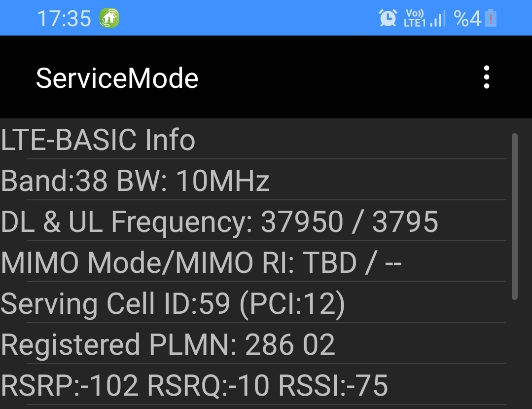Select the RSRP:-102 RSRQ:-10 RSSI row
The height and width of the screenshot is (409, 532).
point(253,385)
